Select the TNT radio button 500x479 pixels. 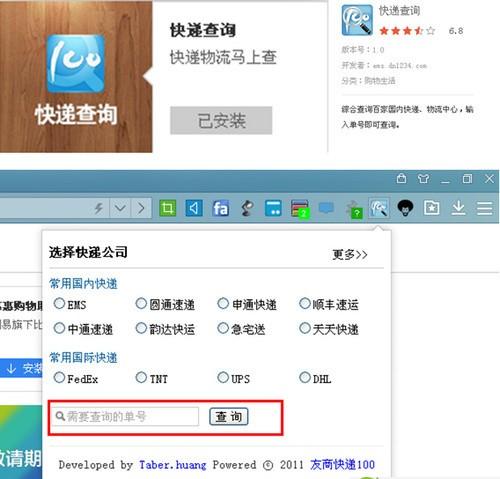141,378
